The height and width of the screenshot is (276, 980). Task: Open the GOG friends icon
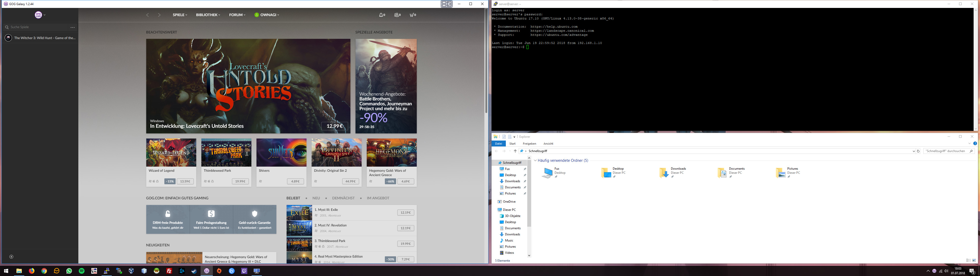pyautogui.click(x=398, y=15)
